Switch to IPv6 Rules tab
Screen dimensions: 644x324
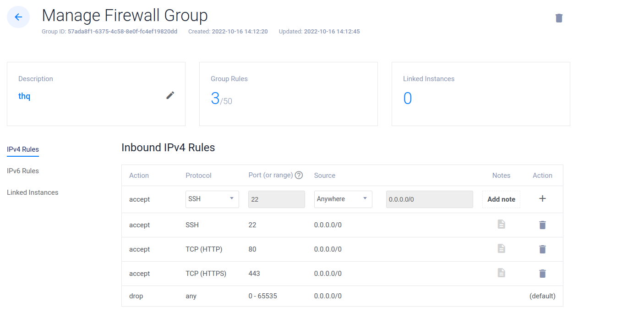[23, 171]
